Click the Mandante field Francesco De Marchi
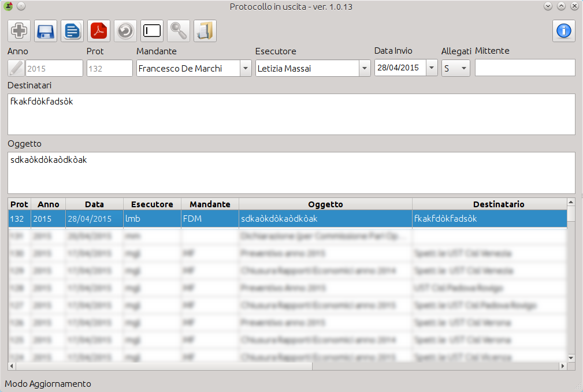This screenshot has width=583, height=392. coord(188,68)
